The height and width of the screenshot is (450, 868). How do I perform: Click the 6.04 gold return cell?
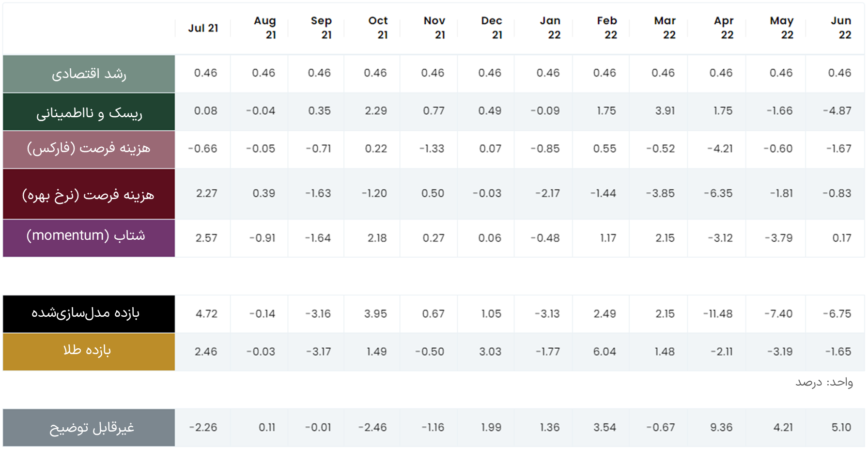coord(604,352)
